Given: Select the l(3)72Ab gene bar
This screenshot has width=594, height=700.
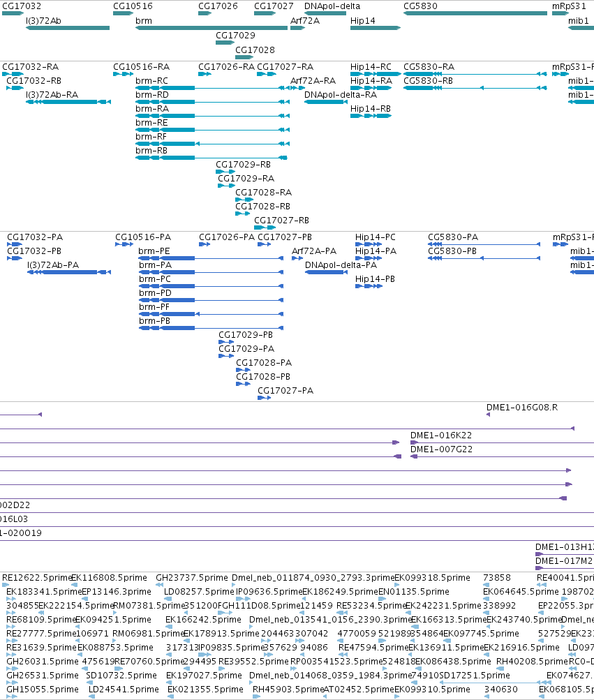Looking at the screenshot, I should click(68, 28).
